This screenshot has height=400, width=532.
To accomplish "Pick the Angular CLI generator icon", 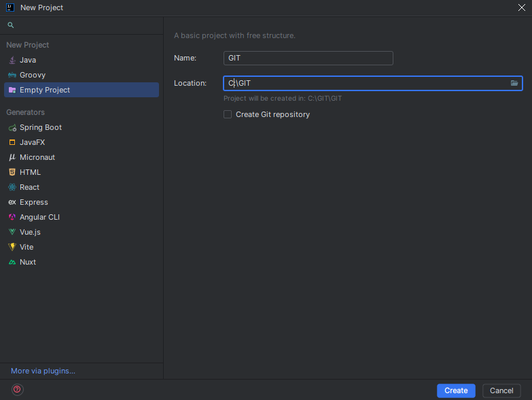I will pyautogui.click(x=12, y=217).
